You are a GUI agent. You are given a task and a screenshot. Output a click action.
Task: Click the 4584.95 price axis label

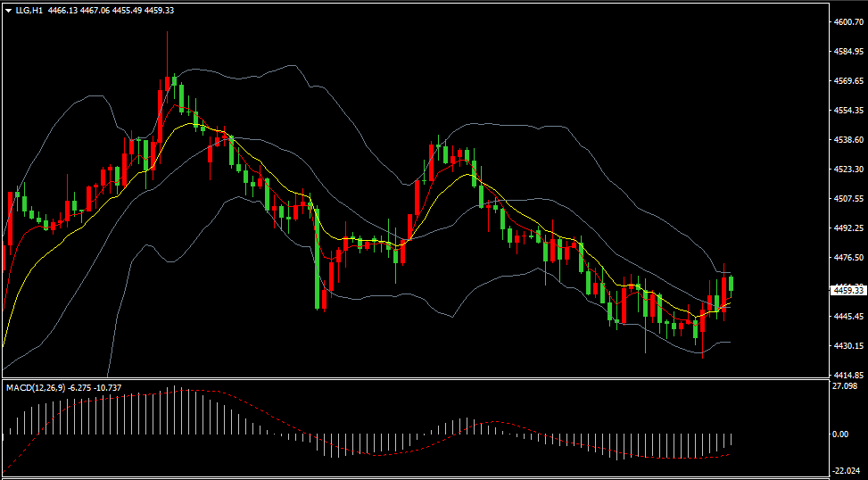pyautogui.click(x=848, y=52)
